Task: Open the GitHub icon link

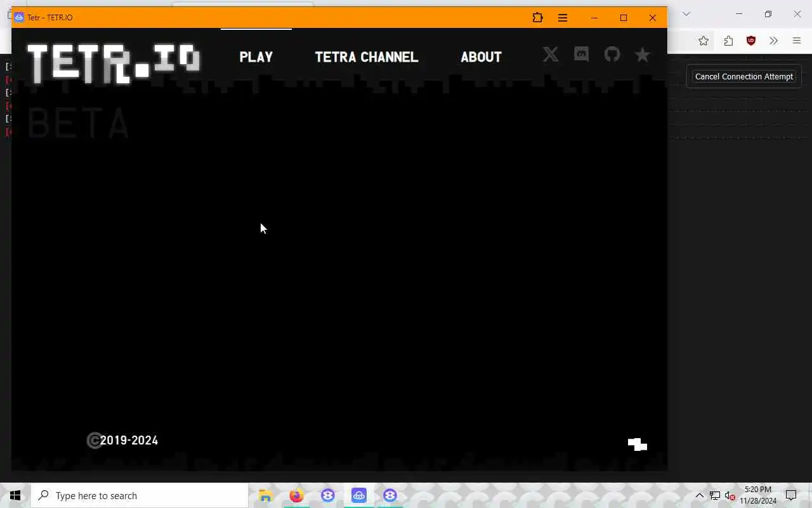Action: coord(612,55)
